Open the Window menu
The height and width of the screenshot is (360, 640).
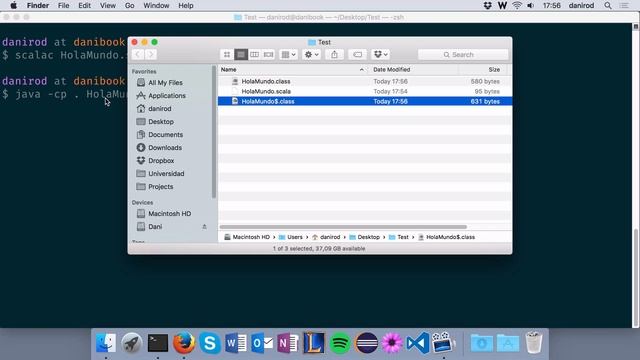[x=156, y=6]
